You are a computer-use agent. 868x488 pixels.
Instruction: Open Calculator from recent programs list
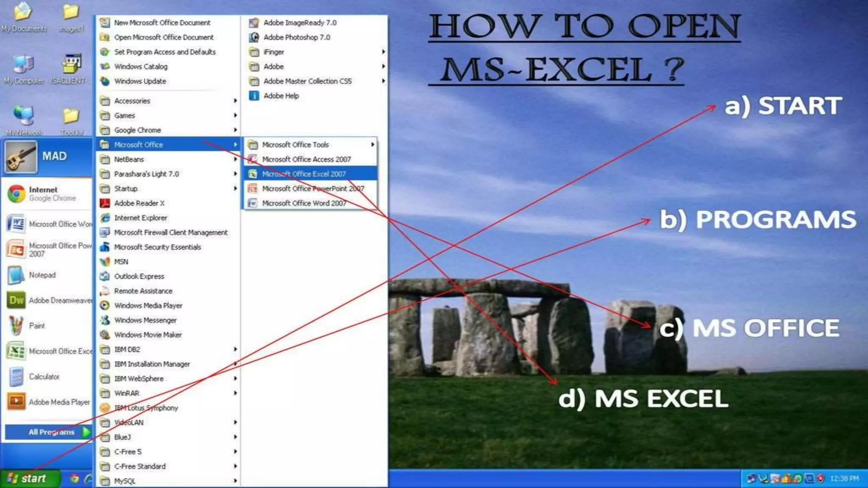pos(44,377)
